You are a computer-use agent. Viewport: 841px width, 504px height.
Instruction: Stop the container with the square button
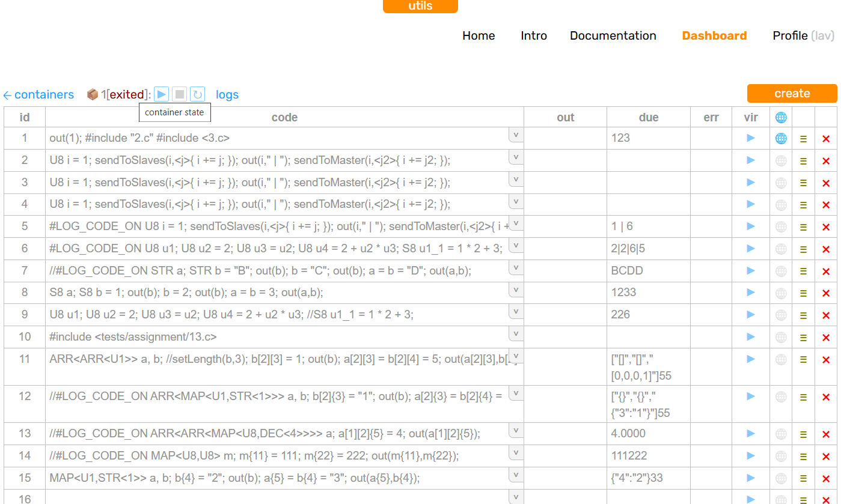click(179, 94)
